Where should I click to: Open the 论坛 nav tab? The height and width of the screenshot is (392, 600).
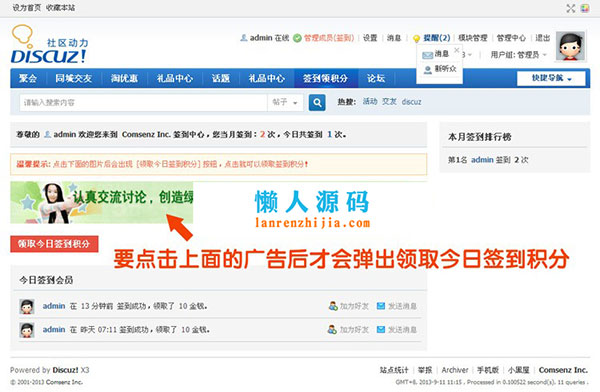click(x=376, y=78)
